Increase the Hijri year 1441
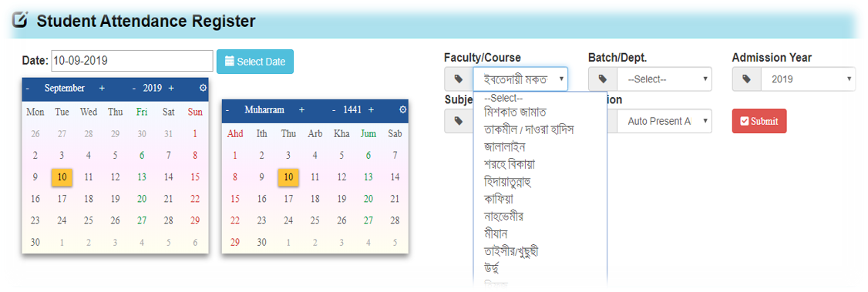Viewport: 868px width, 292px height. [x=371, y=110]
